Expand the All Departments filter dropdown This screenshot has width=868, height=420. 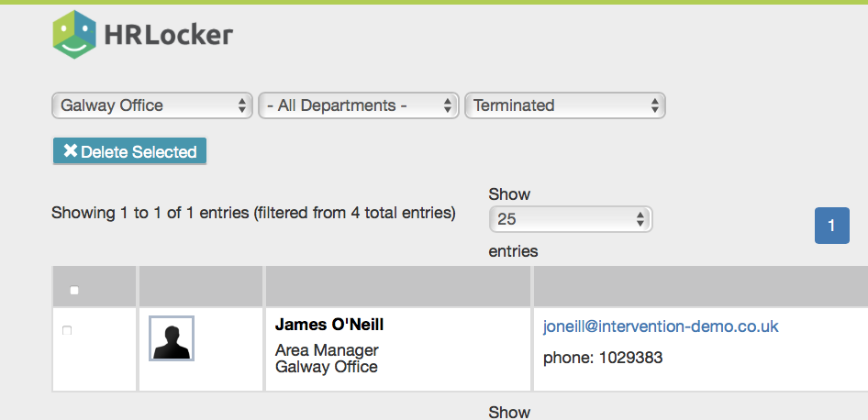tap(358, 105)
